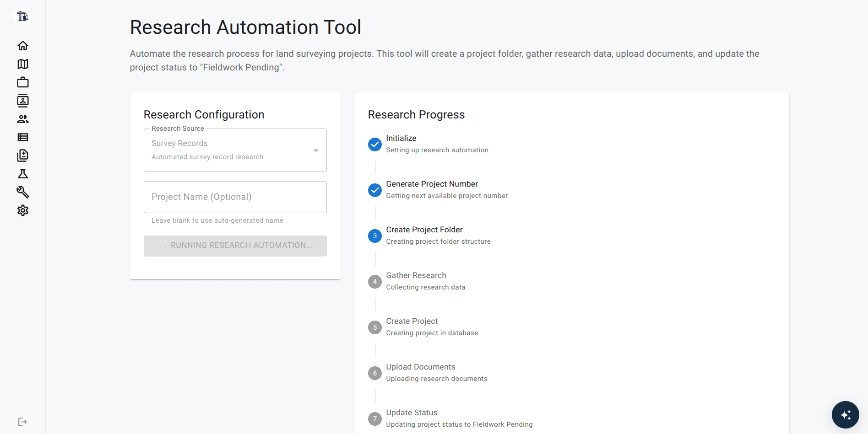Click the Research Source dropdown arrow

pos(316,150)
